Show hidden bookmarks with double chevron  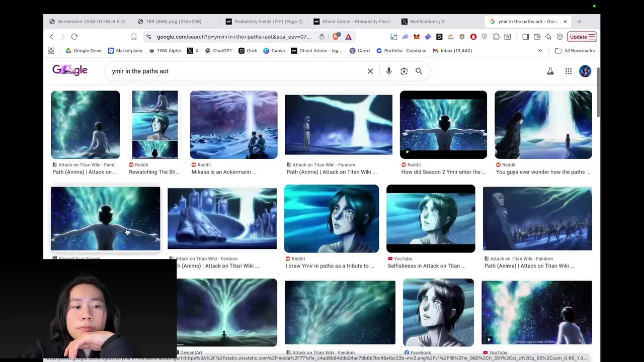[540, 51]
